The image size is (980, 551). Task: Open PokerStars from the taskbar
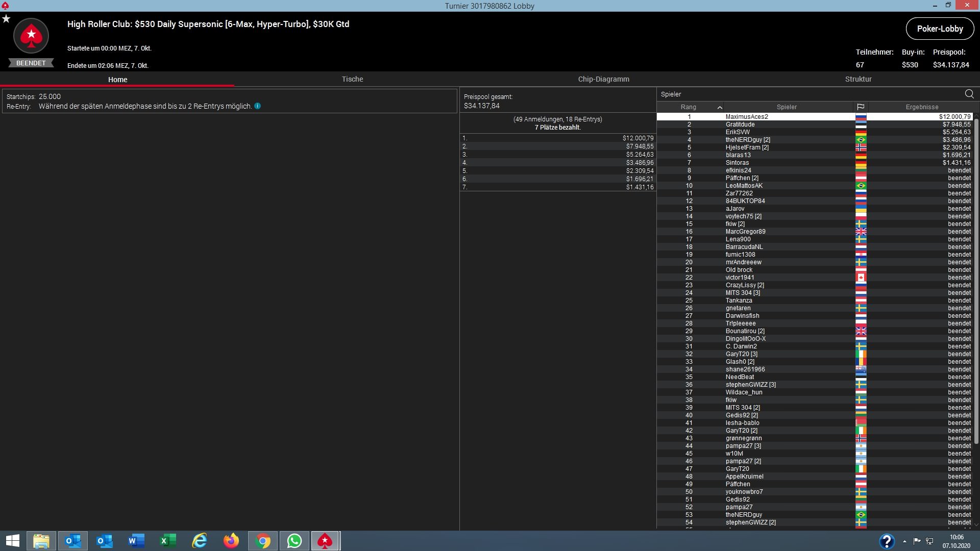coord(325,541)
